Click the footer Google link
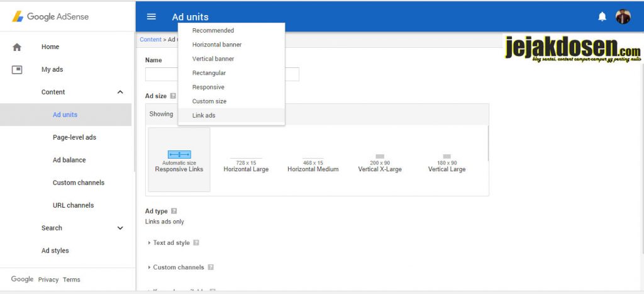644x294 pixels. coord(22,279)
